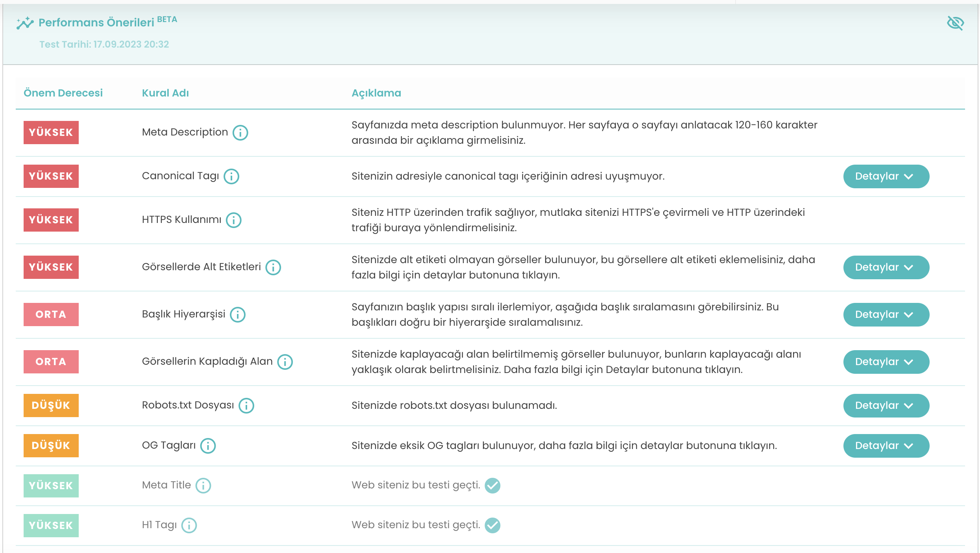Click the YÜKSEK badge for Canonical Tagı
980x553 pixels.
pyautogui.click(x=51, y=176)
